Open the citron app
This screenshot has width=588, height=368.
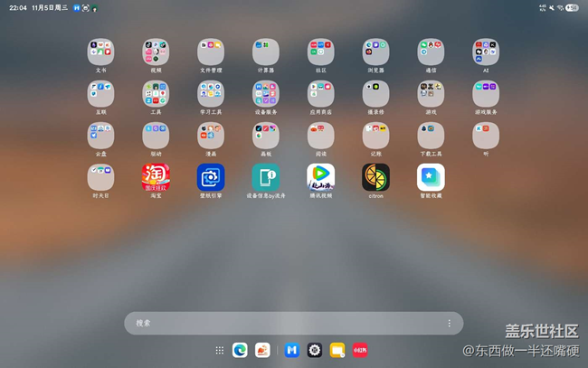[x=375, y=177]
